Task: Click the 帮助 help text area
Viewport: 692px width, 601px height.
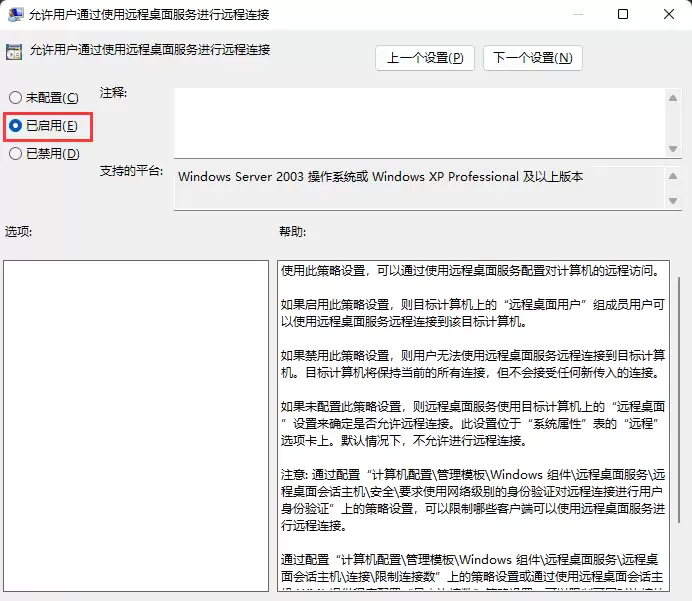Action: (473, 426)
